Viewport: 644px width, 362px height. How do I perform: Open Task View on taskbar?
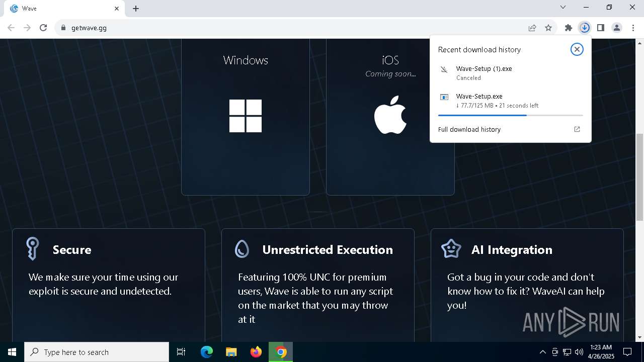coord(181,352)
